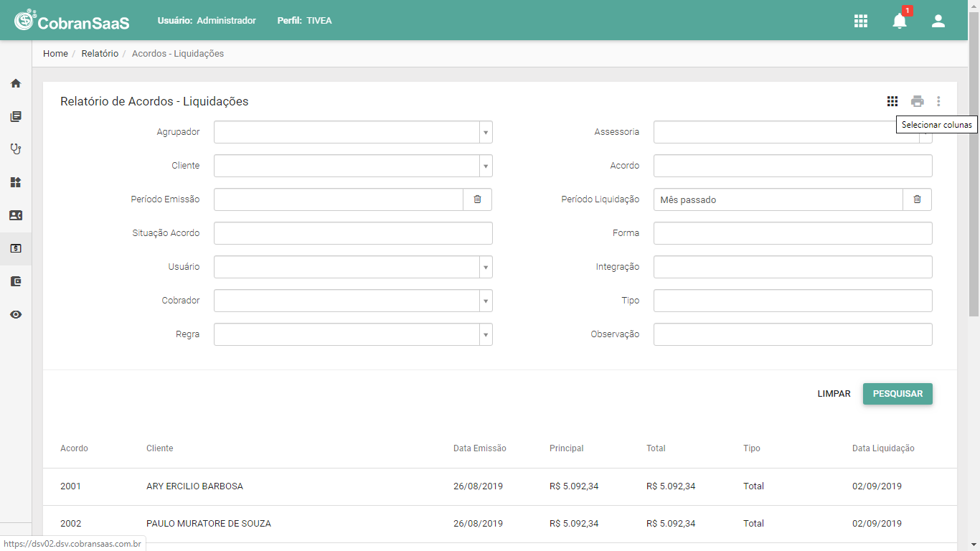This screenshot has height=551, width=980.
Task: Select acordo number 2001
Action: pyautogui.click(x=70, y=486)
